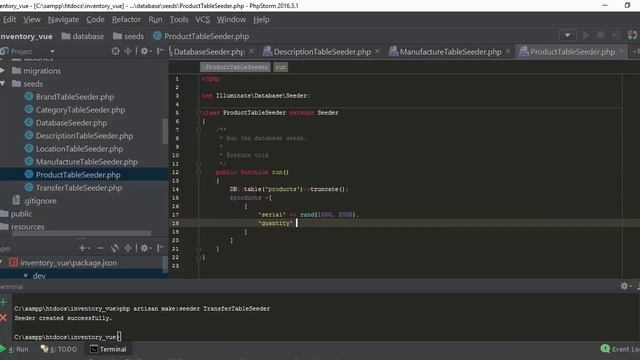Open the Refactor menu

(126, 19)
